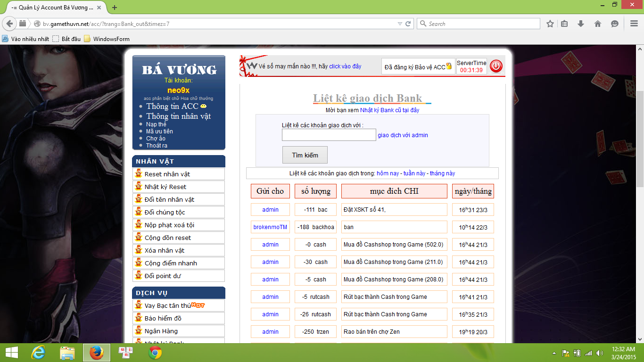The height and width of the screenshot is (362, 644).
Task: Open Google Chrome from the taskbar
Action: coord(155,353)
